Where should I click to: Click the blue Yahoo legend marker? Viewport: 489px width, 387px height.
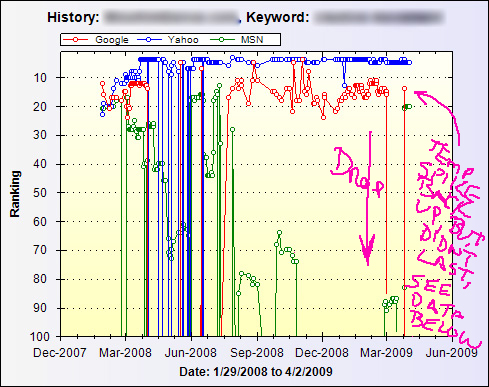point(149,40)
